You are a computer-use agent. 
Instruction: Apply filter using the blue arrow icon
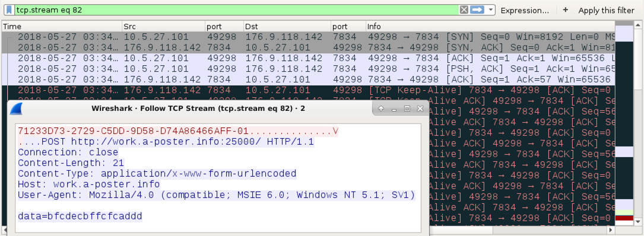click(x=477, y=10)
